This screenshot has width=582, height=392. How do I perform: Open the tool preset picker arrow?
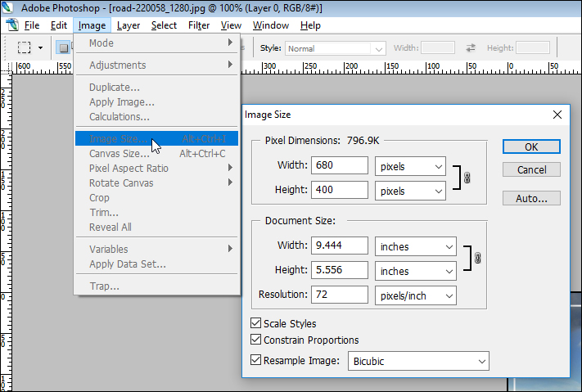click(40, 48)
